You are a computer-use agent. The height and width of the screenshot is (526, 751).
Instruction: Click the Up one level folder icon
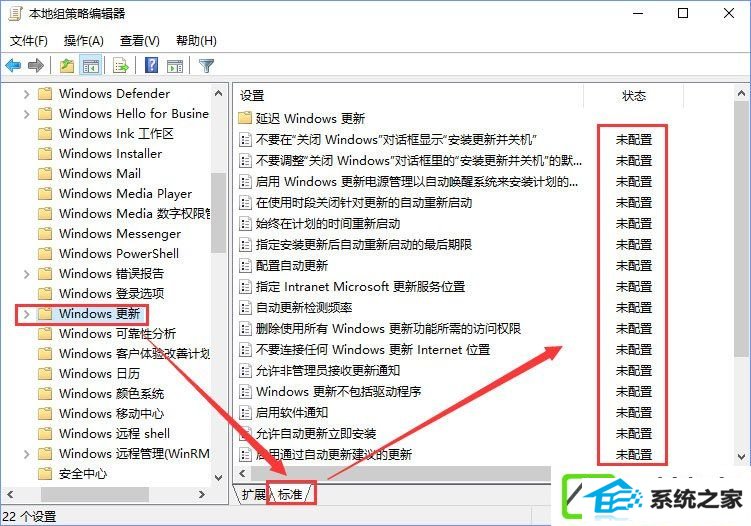point(67,65)
